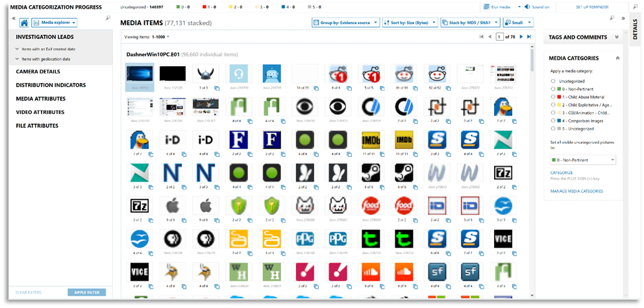Image resolution: width=644 pixels, height=308 pixels.
Task: Click the red 1 progress swatch
Action: pos(204,7)
